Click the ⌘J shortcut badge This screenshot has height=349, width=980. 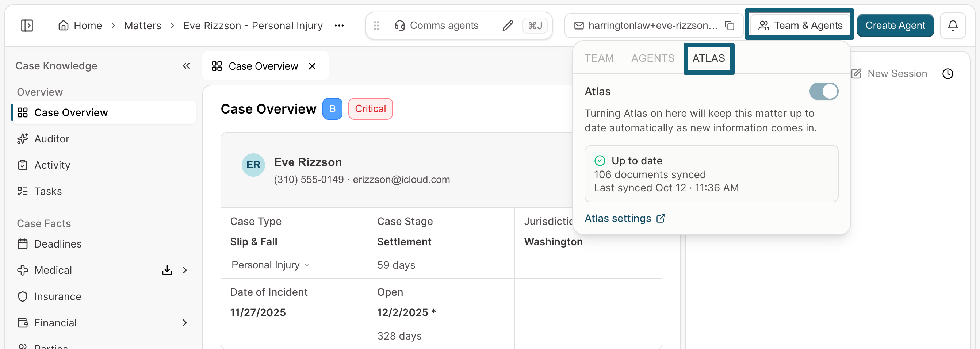(x=535, y=26)
